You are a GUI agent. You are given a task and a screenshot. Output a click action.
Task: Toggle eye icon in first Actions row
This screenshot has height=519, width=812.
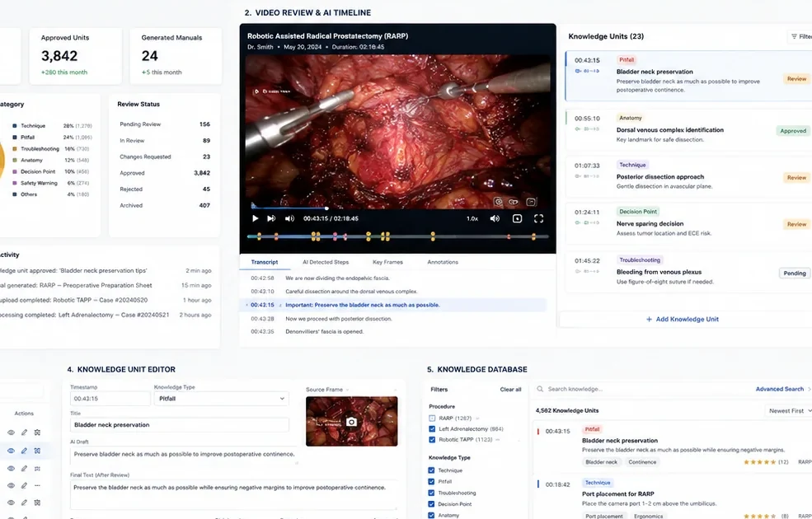[11, 432]
